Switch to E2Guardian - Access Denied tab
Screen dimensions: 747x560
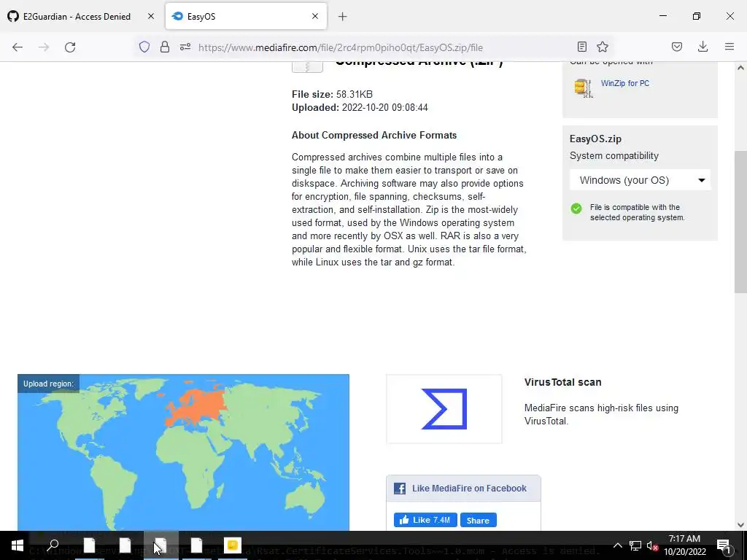[76, 16]
